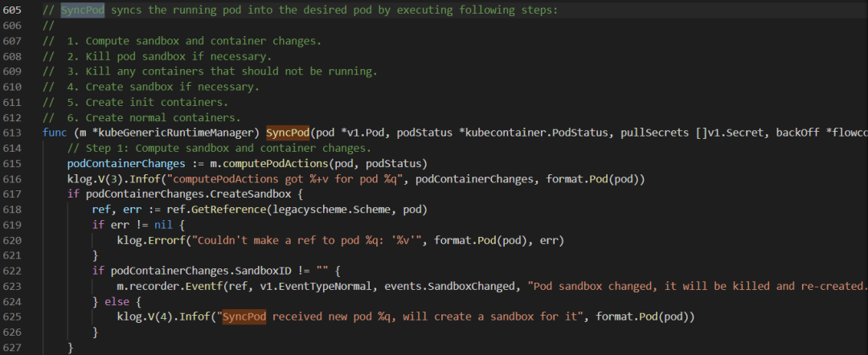
Task: Click the func keyword on line 613
Action: click(55, 133)
